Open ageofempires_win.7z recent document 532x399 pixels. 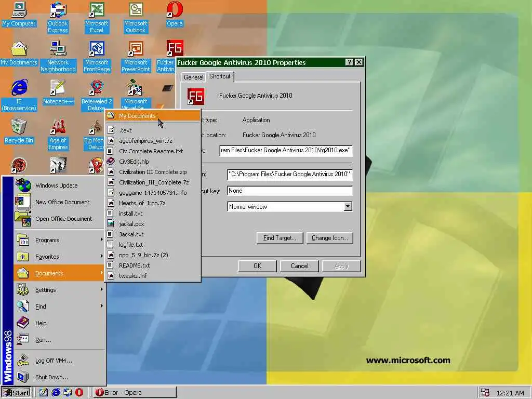[153, 141]
